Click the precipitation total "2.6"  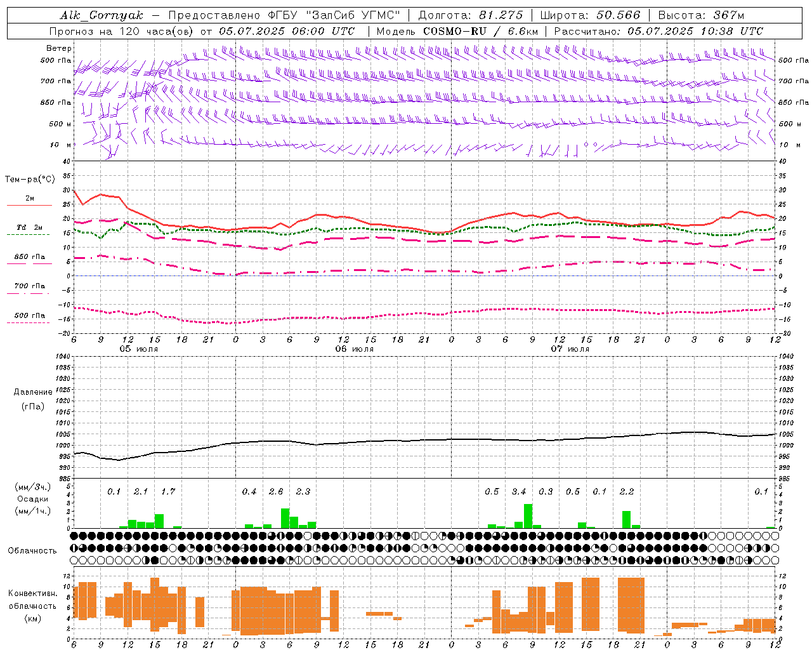click(x=276, y=491)
